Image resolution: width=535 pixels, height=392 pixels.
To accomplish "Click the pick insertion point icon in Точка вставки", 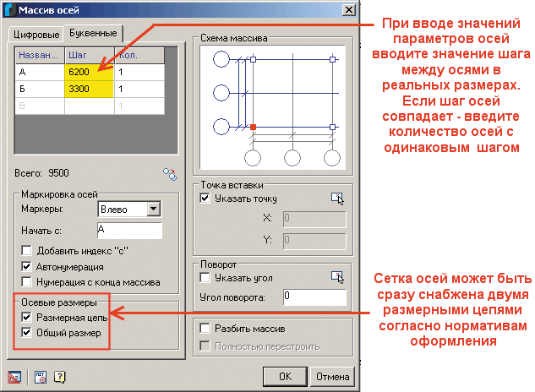I will [337, 199].
